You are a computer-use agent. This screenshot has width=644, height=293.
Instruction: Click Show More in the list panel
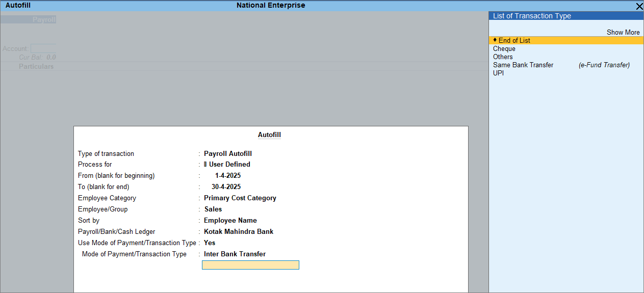(x=623, y=32)
